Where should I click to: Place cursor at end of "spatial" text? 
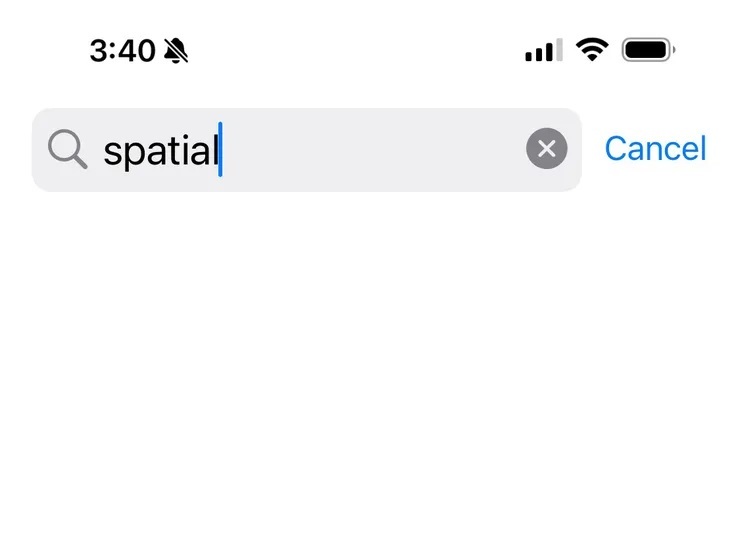click(x=219, y=150)
